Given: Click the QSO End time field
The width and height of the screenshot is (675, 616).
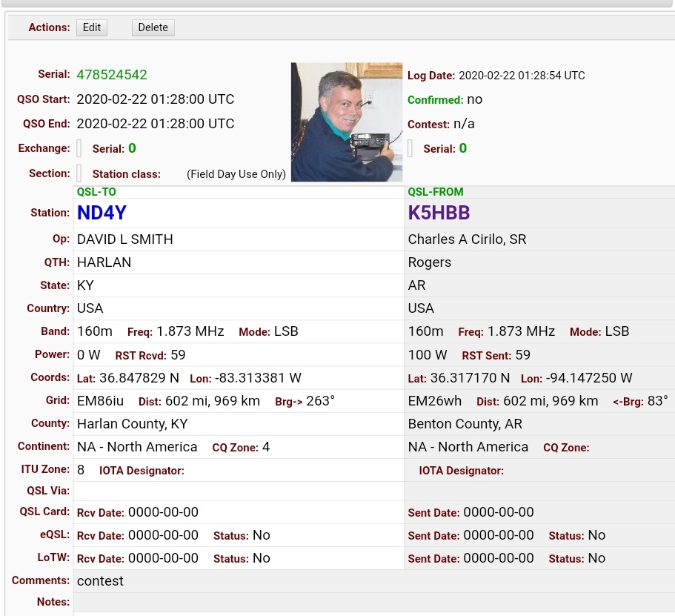Looking at the screenshot, I should [155, 124].
